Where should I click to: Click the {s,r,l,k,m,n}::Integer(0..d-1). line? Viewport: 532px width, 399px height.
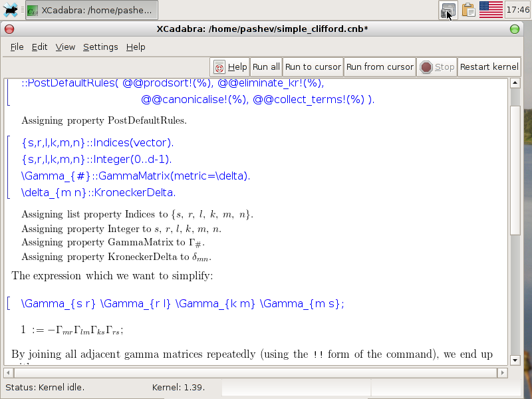pyautogui.click(x=96, y=159)
